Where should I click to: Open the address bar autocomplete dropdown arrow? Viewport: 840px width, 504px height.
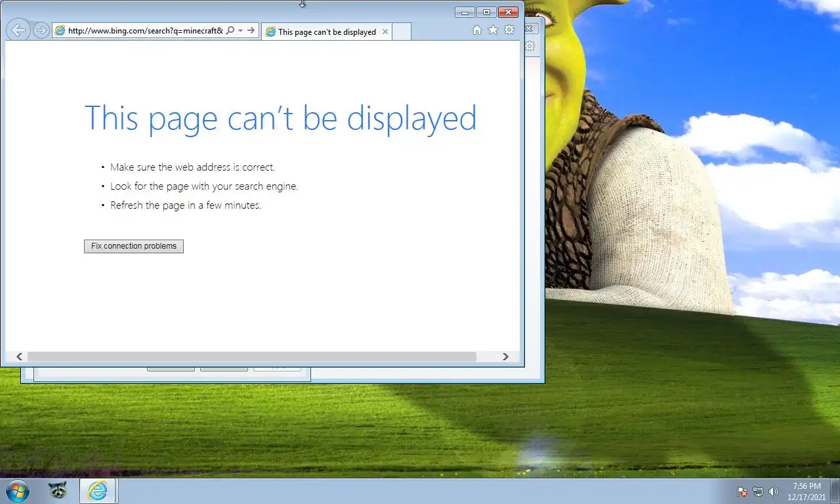coord(241,31)
